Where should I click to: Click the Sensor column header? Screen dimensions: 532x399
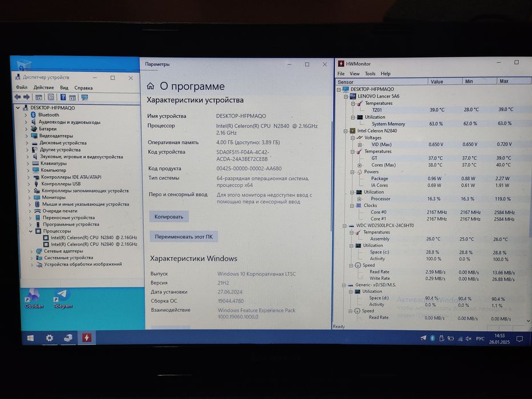381,82
